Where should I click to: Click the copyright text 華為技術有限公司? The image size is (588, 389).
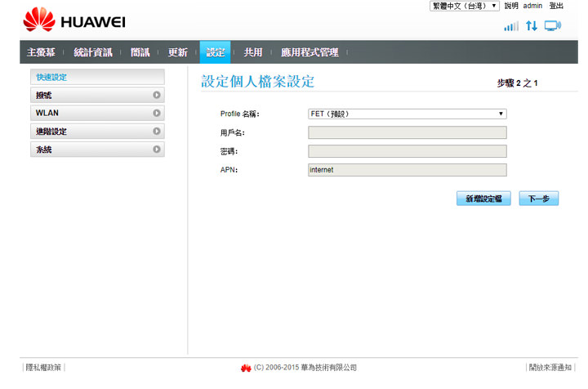329,368
